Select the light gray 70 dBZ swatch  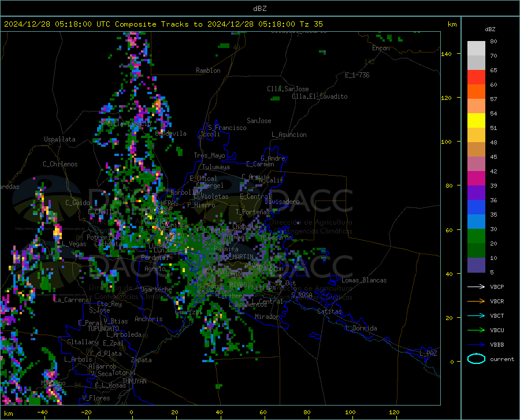click(x=476, y=49)
